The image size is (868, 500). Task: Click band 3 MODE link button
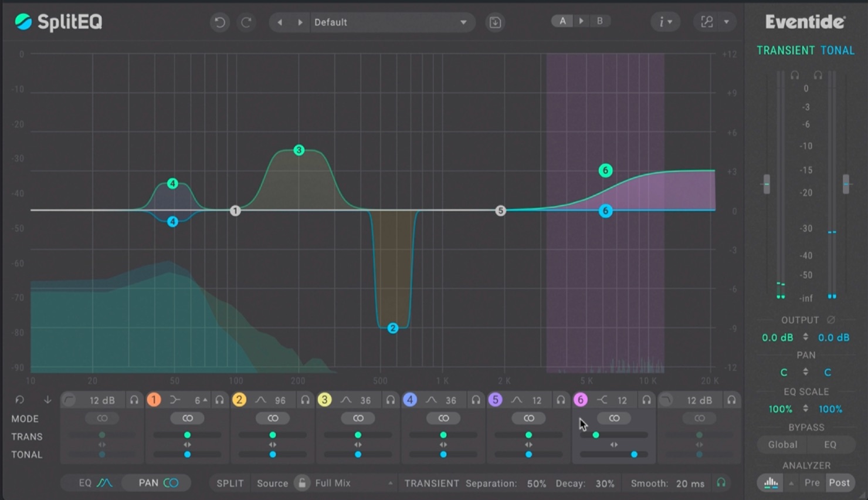coord(358,418)
